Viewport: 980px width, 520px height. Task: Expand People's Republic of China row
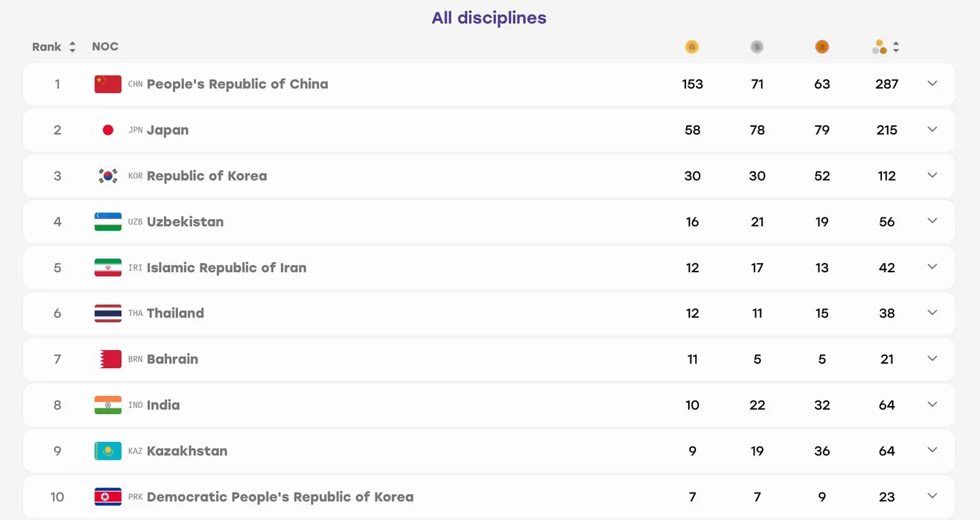tap(932, 84)
